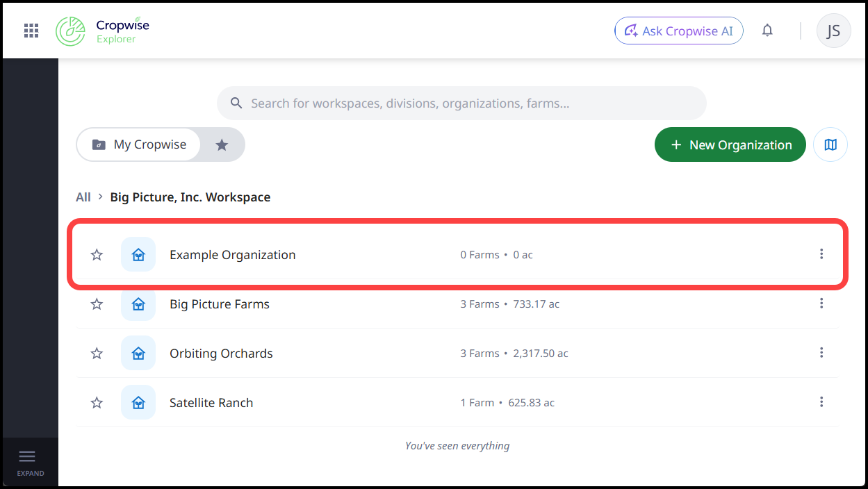
Task: Toggle favorite star for Orbiting Orchards
Action: click(97, 354)
